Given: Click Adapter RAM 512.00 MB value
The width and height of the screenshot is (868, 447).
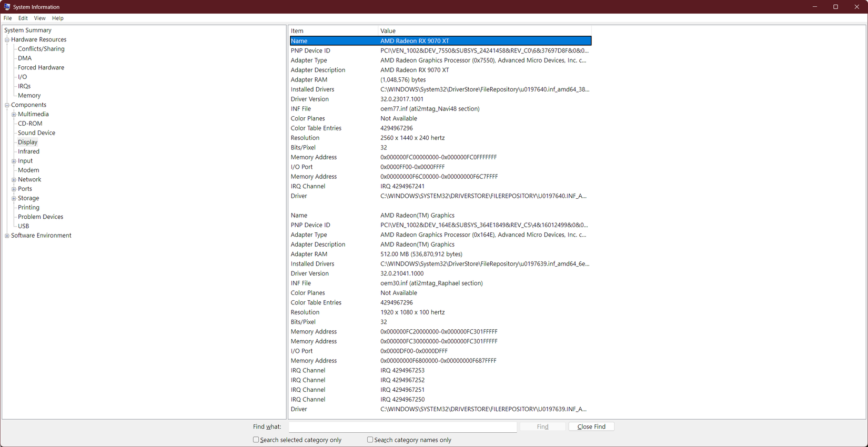Looking at the screenshot, I should 421,254.
